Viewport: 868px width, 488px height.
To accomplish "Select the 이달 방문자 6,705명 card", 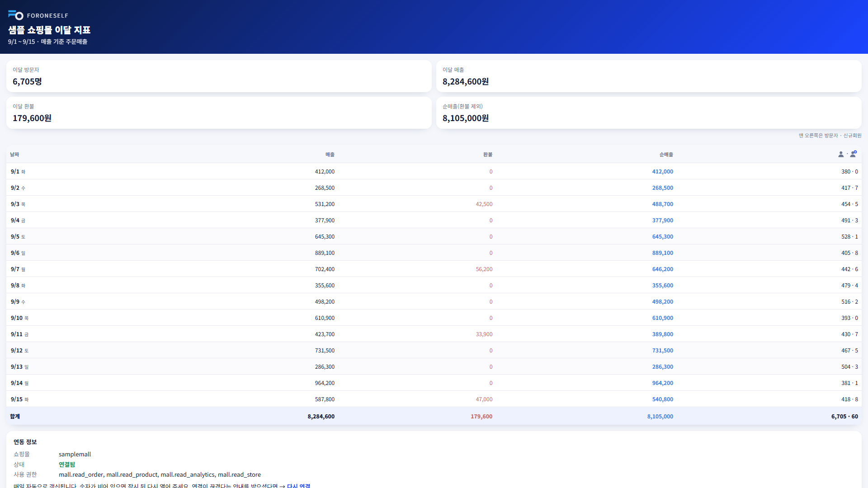I will pyautogui.click(x=219, y=76).
